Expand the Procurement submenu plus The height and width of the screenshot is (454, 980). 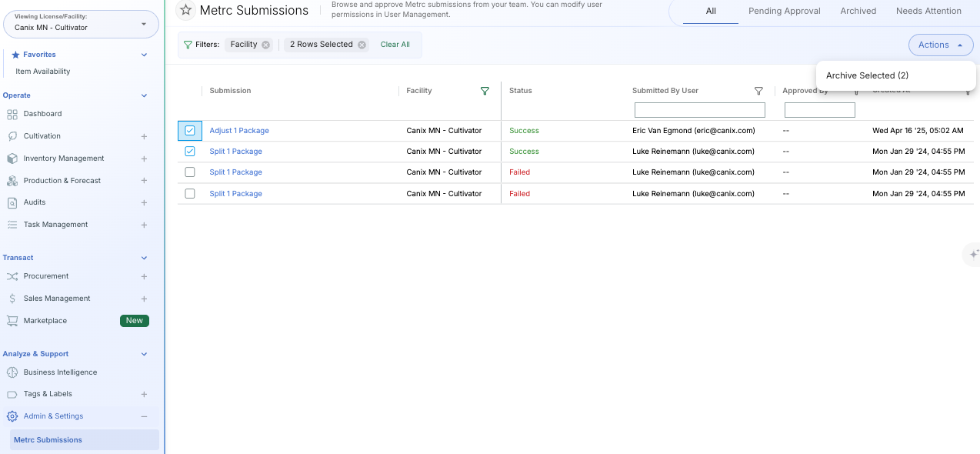pyautogui.click(x=144, y=276)
